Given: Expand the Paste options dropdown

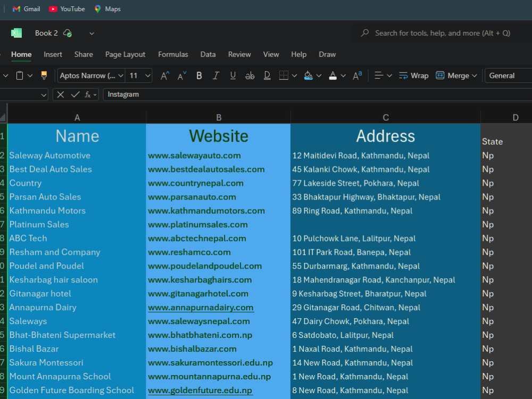Looking at the screenshot, I should click(x=30, y=76).
